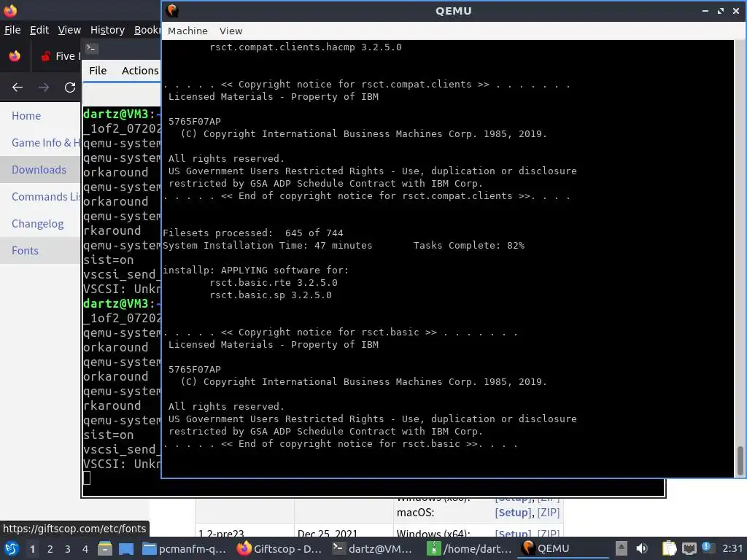Click "rsct.compat.clients.hacmp 3.2.5.0" line
The image size is (747, 560).
(x=306, y=47)
